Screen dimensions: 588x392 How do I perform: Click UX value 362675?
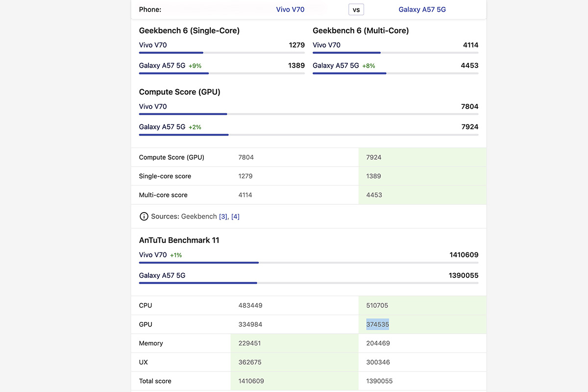coord(250,362)
